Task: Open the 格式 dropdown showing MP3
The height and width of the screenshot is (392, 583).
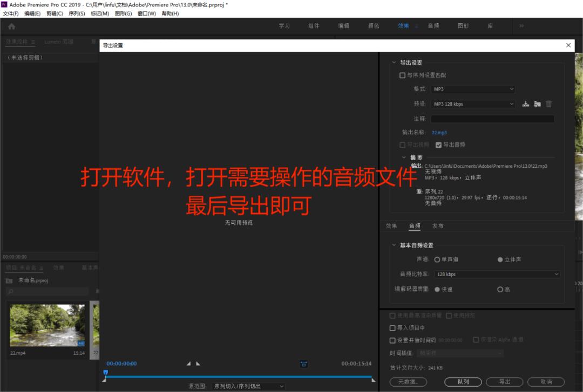Action: point(473,89)
